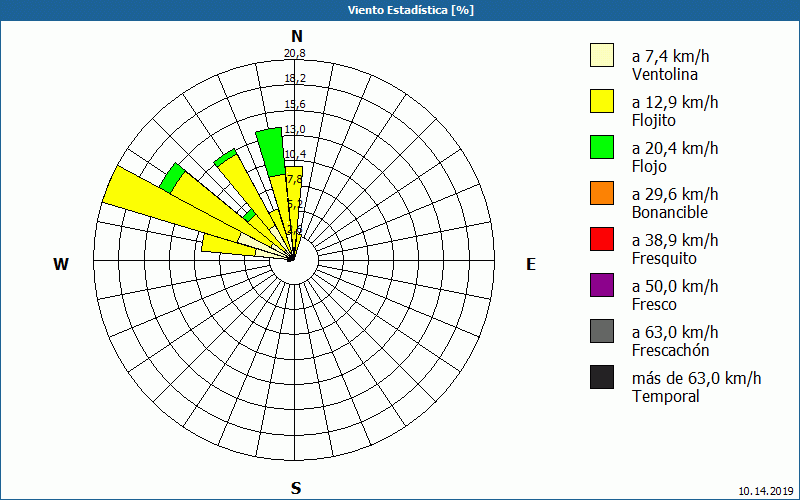This screenshot has width=800, height=500.
Task: Click the Bonancible legend label
Action: (669, 212)
